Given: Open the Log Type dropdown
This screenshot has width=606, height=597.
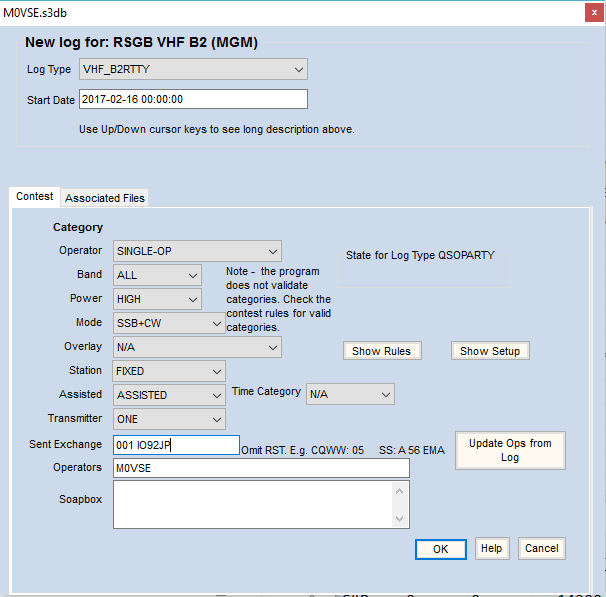Looking at the screenshot, I should pyautogui.click(x=193, y=69).
